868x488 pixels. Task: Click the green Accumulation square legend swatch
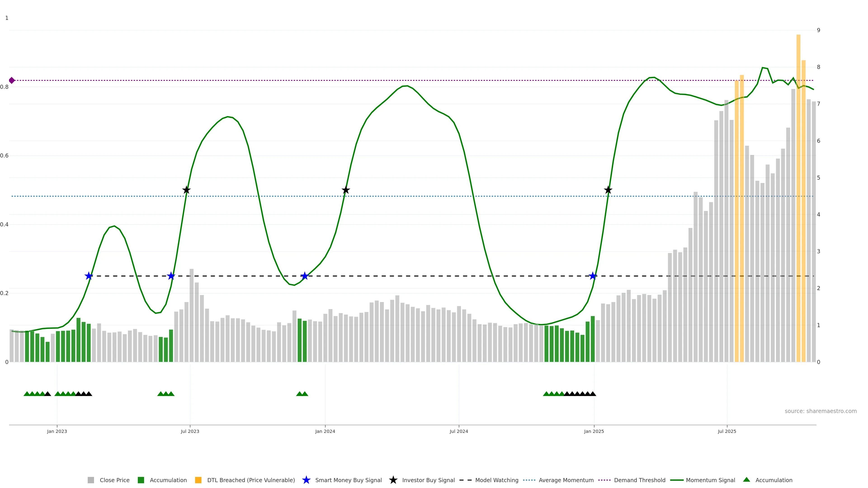[x=141, y=480]
